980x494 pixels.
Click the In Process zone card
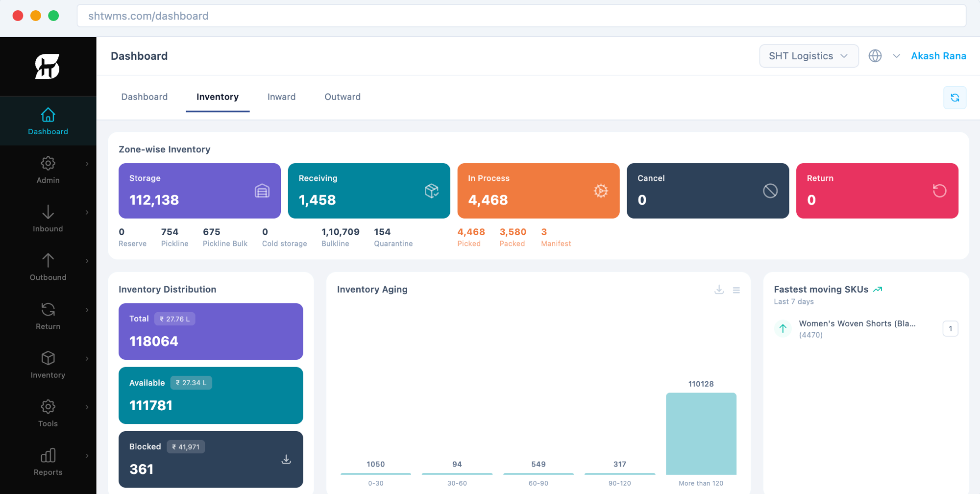(x=539, y=191)
